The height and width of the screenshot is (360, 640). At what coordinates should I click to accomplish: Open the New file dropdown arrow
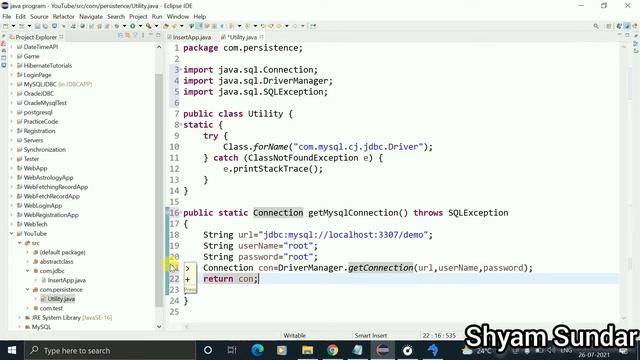13,26
